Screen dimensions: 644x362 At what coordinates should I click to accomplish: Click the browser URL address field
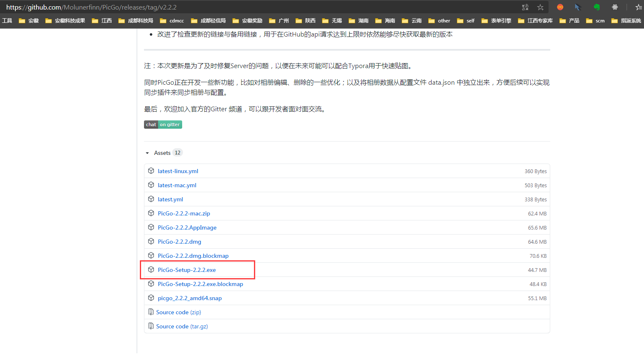point(249,7)
